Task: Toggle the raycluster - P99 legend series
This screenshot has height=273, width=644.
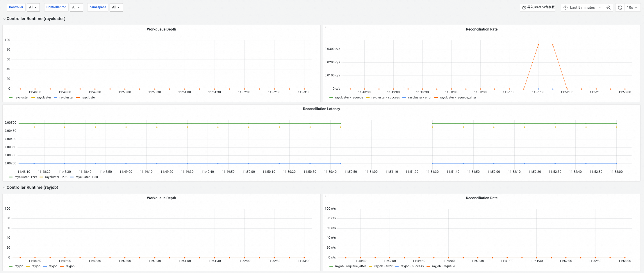Action: 26,177
